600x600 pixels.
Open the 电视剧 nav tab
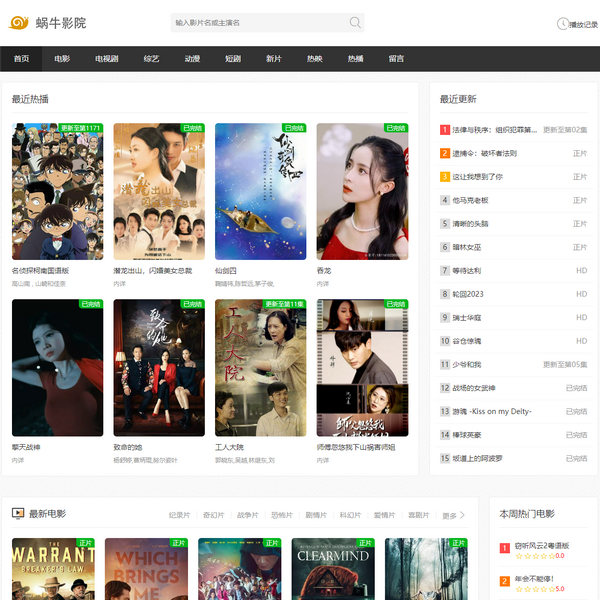107,59
